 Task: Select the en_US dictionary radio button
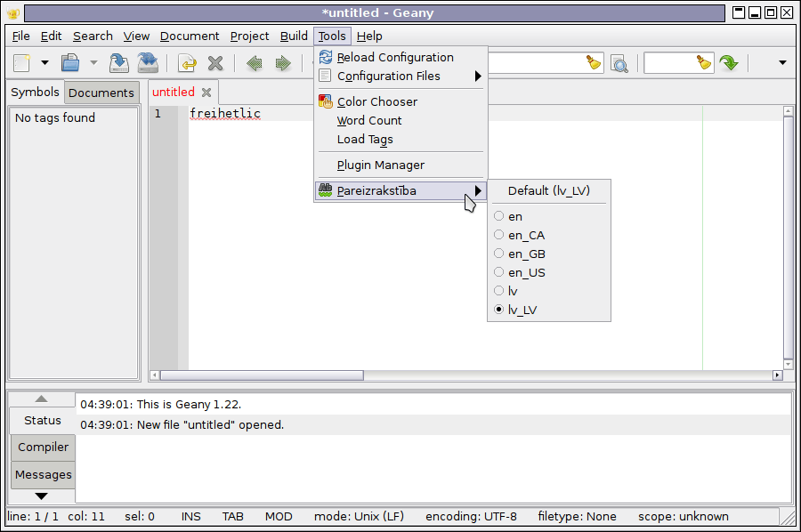tap(499, 272)
